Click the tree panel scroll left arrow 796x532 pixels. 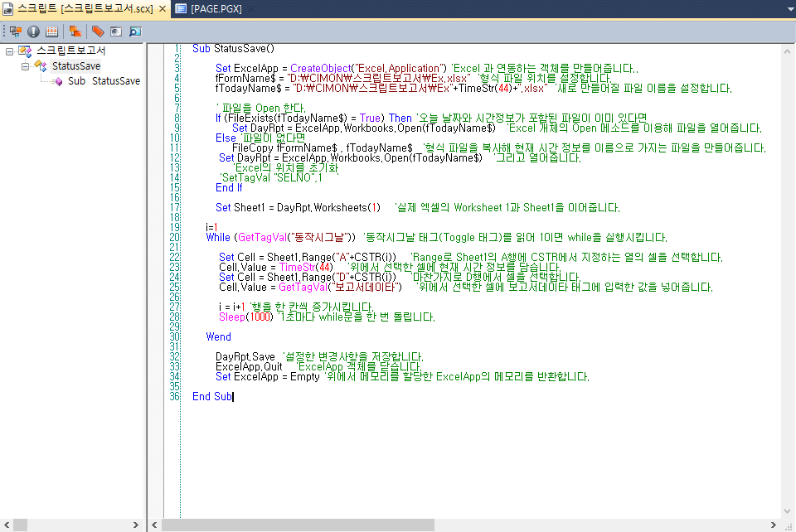tap(7, 525)
